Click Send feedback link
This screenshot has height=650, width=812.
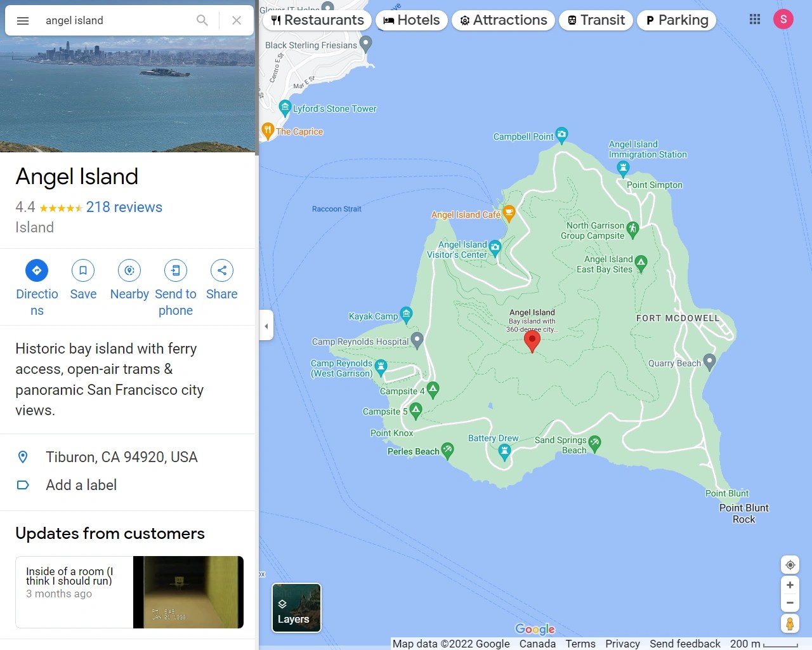pos(685,644)
